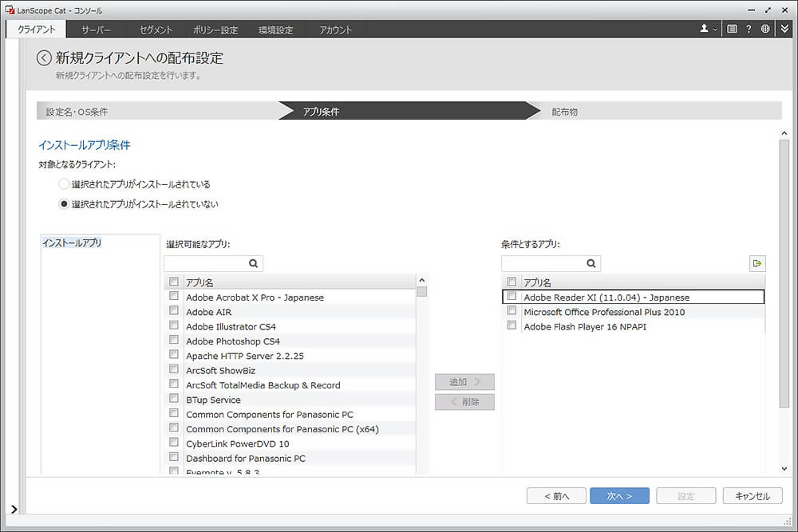Select the installed apps radio button

coord(64,184)
